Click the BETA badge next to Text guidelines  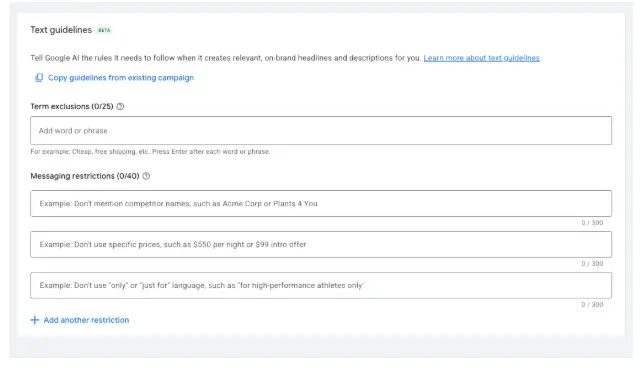pyautogui.click(x=104, y=30)
